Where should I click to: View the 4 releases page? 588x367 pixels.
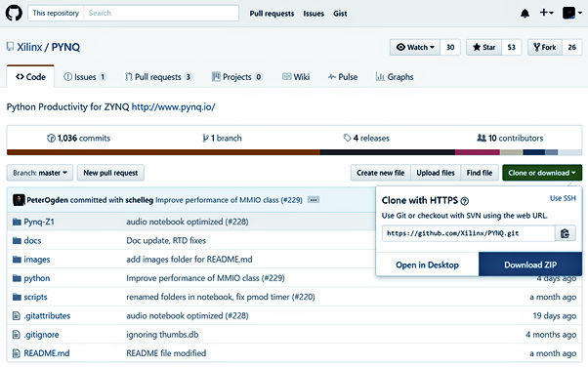[x=366, y=138]
